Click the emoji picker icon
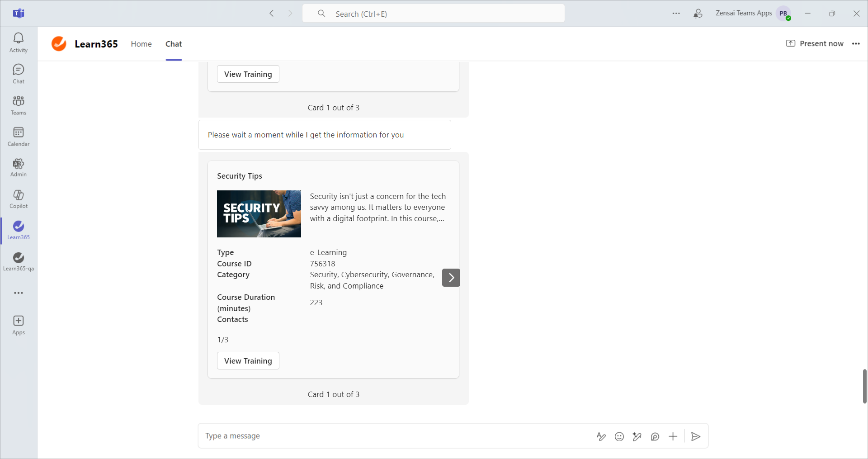The image size is (868, 459). pos(619,436)
